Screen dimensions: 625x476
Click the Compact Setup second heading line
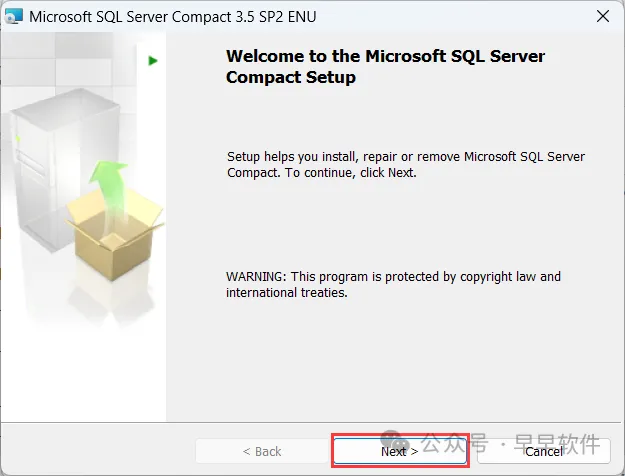click(291, 77)
